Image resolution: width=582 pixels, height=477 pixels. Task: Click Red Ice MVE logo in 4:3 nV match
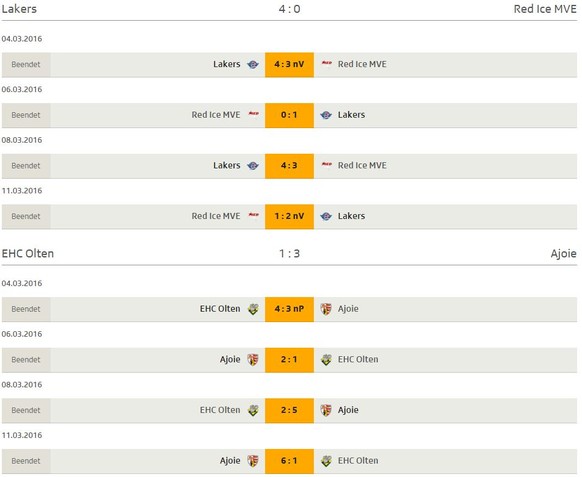pos(326,63)
